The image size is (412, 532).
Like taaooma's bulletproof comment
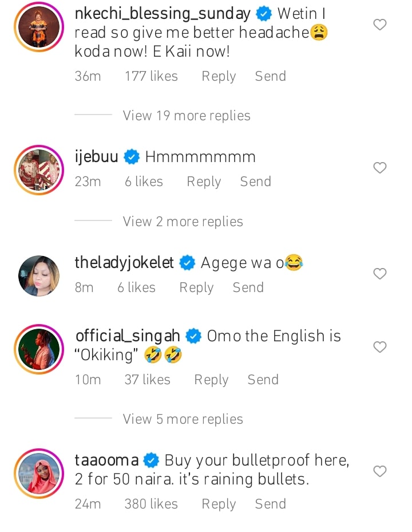tap(379, 471)
